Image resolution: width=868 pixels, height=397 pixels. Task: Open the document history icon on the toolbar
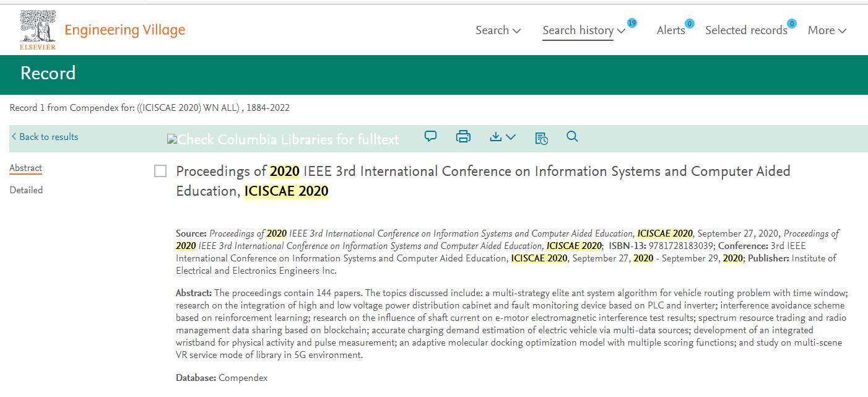click(x=540, y=138)
